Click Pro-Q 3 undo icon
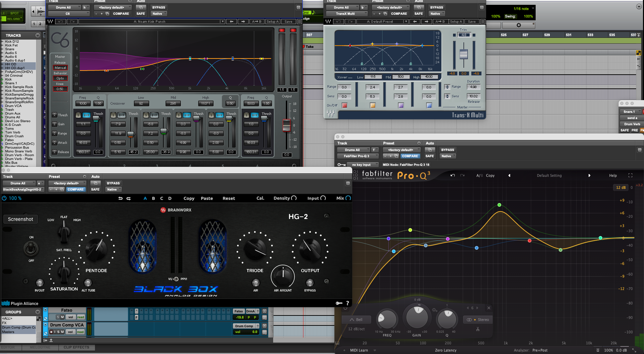The image size is (644, 354). pyautogui.click(x=453, y=175)
